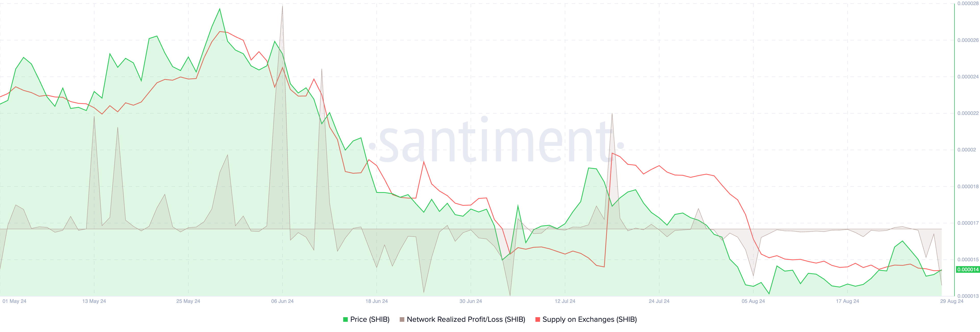Click the 0.000018 price axis label
Image resolution: width=980 pixels, height=332 pixels.
click(968, 186)
